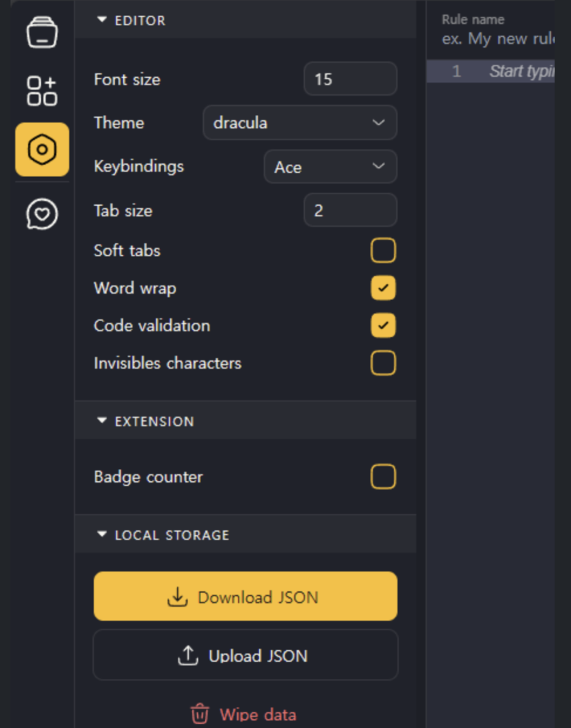Screen dimensions: 571x728
Task: Open the Keybindings dropdown showing Ace
Action: (x=330, y=167)
